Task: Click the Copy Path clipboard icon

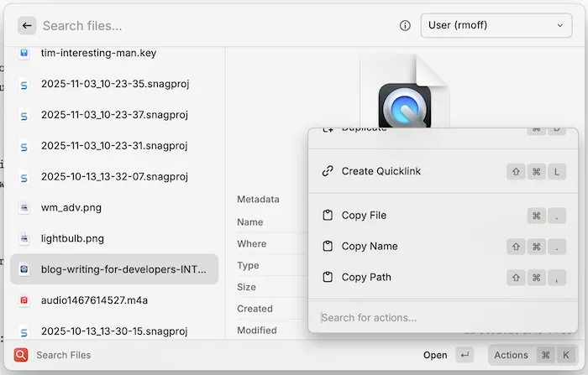Action: [x=328, y=277]
